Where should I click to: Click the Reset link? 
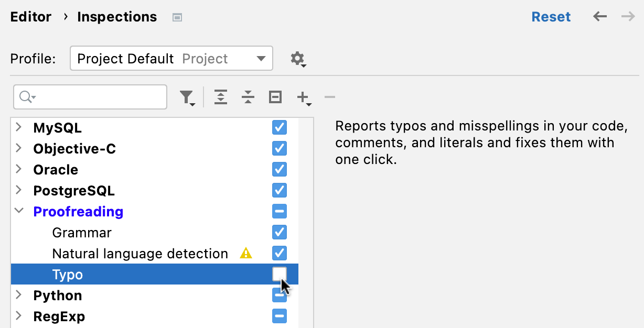[551, 16]
